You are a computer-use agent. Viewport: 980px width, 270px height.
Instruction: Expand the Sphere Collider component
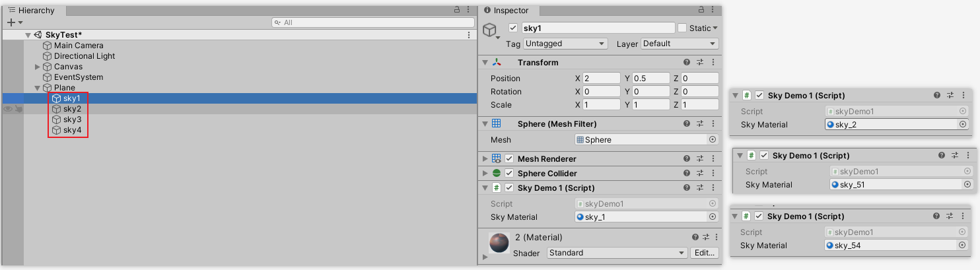pyautogui.click(x=485, y=174)
